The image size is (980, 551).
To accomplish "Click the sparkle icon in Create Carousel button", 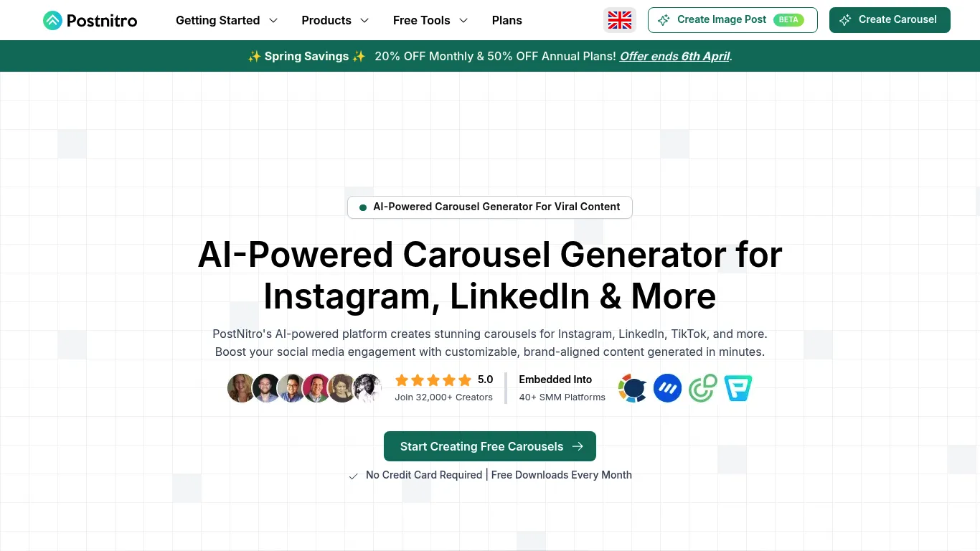I will click(845, 20).
